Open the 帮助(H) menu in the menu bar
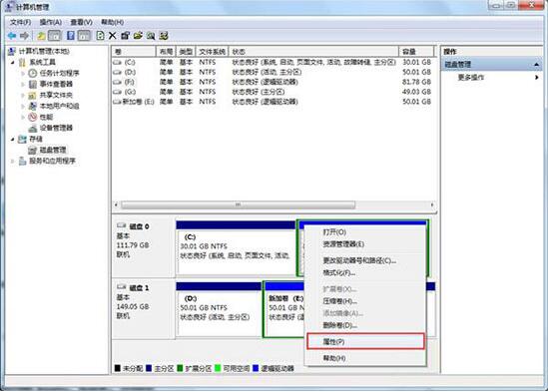Viewport: 548px width, 392px height. click(112, 22)
